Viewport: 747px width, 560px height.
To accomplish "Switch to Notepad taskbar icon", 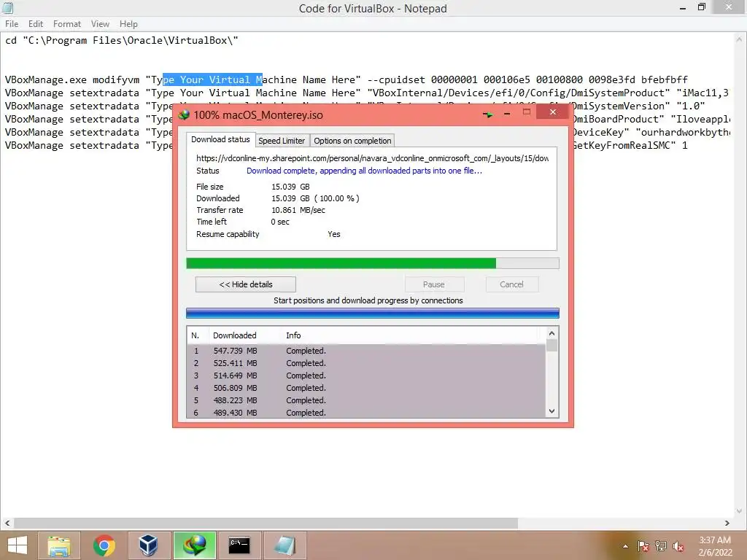I will coord(284,545).
